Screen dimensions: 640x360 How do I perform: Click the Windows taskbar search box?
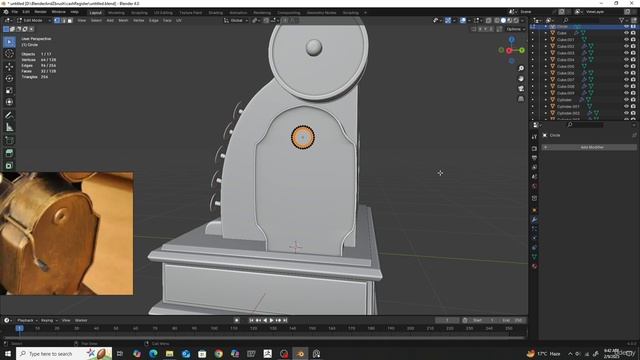click(x=64, y=353)
